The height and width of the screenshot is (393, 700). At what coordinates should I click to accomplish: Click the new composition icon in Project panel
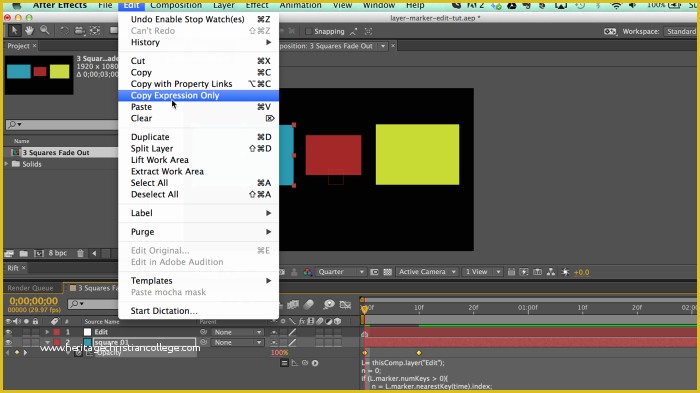click(x=39, y=253)
